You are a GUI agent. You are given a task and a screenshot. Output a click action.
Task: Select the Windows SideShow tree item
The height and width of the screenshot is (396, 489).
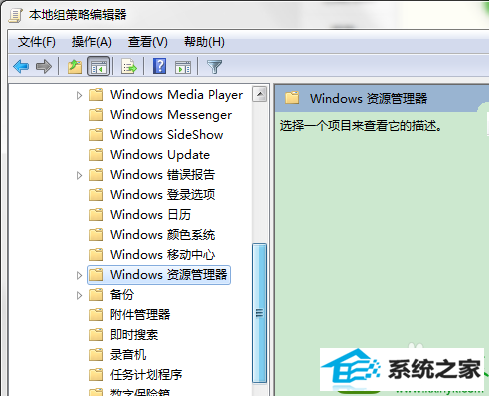point(167,135)
